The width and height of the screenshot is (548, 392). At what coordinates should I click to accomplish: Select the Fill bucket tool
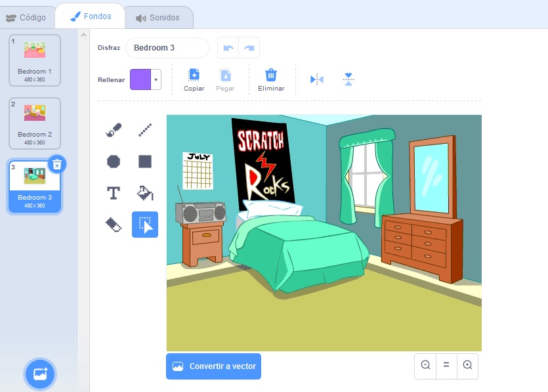pos(145,193)
